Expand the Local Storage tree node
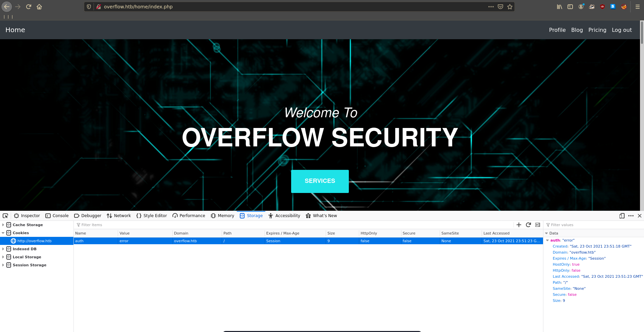The height and width of the screenshot is (332, 644). pos(3,257)
